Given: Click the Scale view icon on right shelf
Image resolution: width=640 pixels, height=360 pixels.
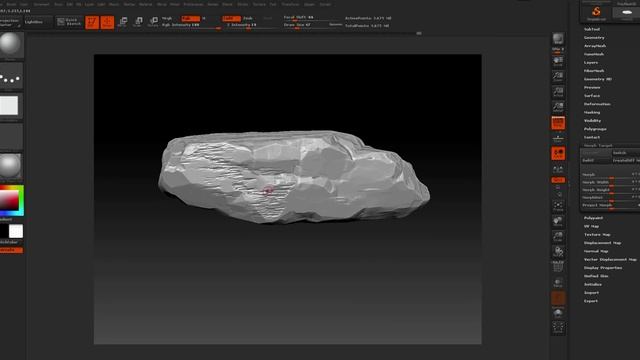Looking at the screenshot, I should pyautogui.click(x=558, y=237).
